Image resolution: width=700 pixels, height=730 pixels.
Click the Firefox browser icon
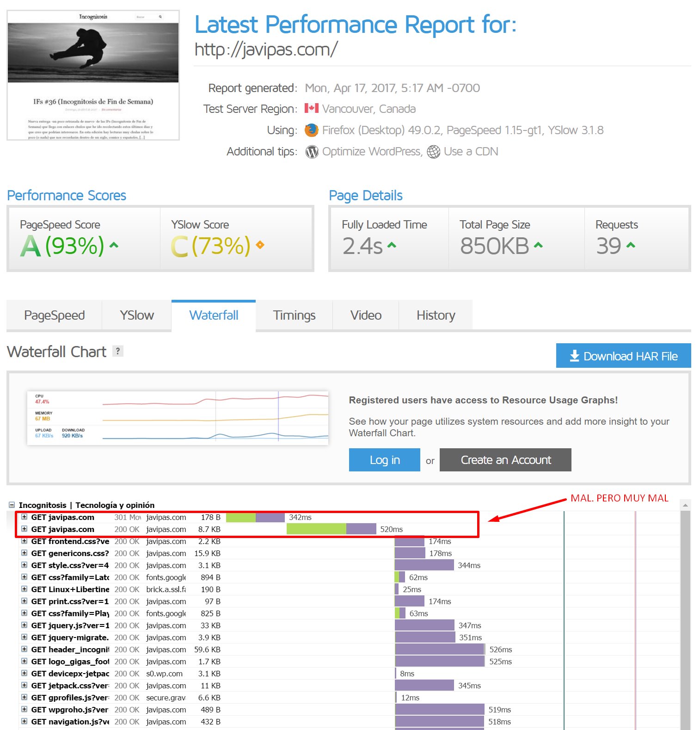[x=311, y=130]
